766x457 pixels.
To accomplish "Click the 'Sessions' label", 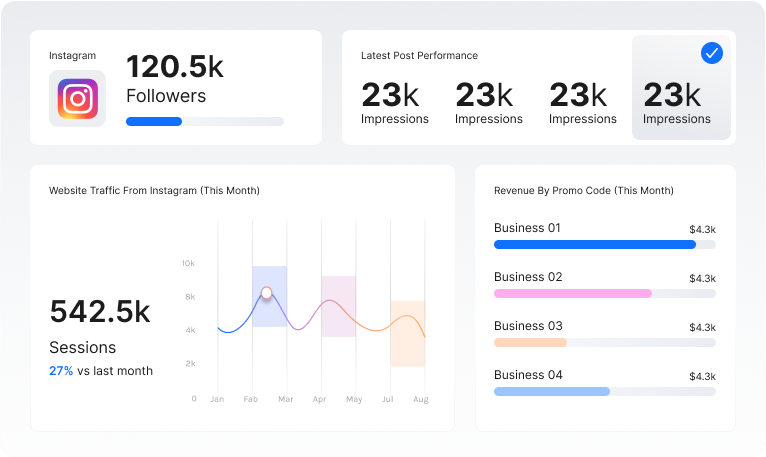I will pyautogui.click(x=83, y=348).
